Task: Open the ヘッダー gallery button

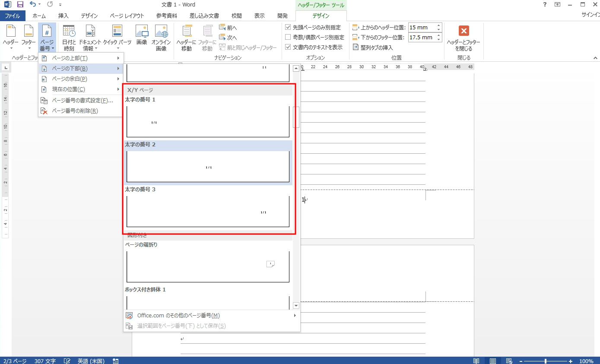Action: [x=11, y=37]
